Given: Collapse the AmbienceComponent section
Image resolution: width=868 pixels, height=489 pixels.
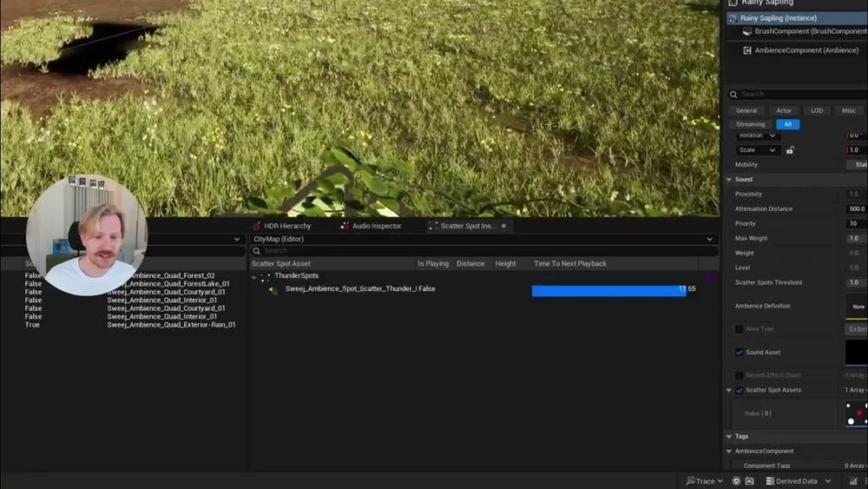Looking at the screenshot, I should click(x=729, y=452).
